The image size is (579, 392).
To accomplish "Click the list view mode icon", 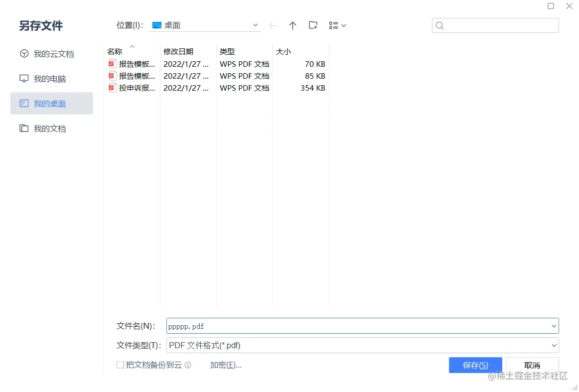I will click(x=333, y=25).
